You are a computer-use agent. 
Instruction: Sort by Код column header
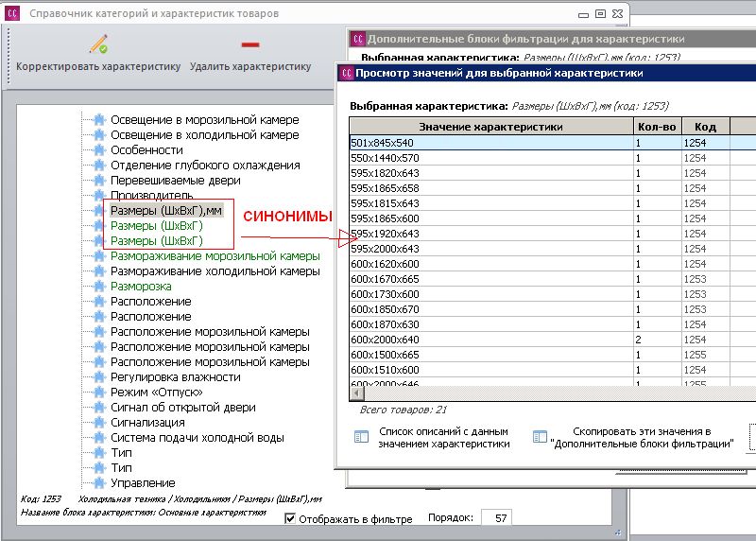[705, 127]
